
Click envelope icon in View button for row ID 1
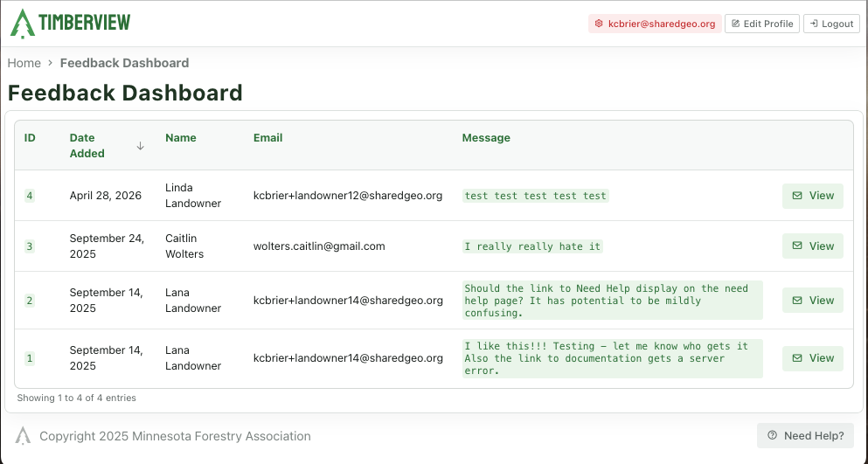click(797, 358)
